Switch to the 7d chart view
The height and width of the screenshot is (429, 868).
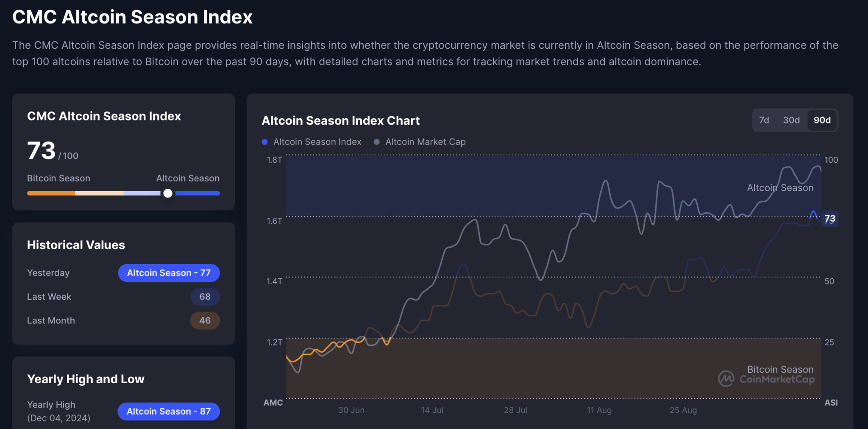coord(764,120)
